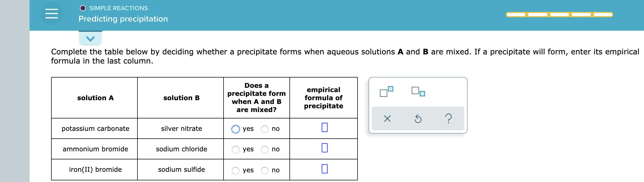Select no for the potassium carbonate row
This screenshot has width=644, height=182.
point(264,129)
